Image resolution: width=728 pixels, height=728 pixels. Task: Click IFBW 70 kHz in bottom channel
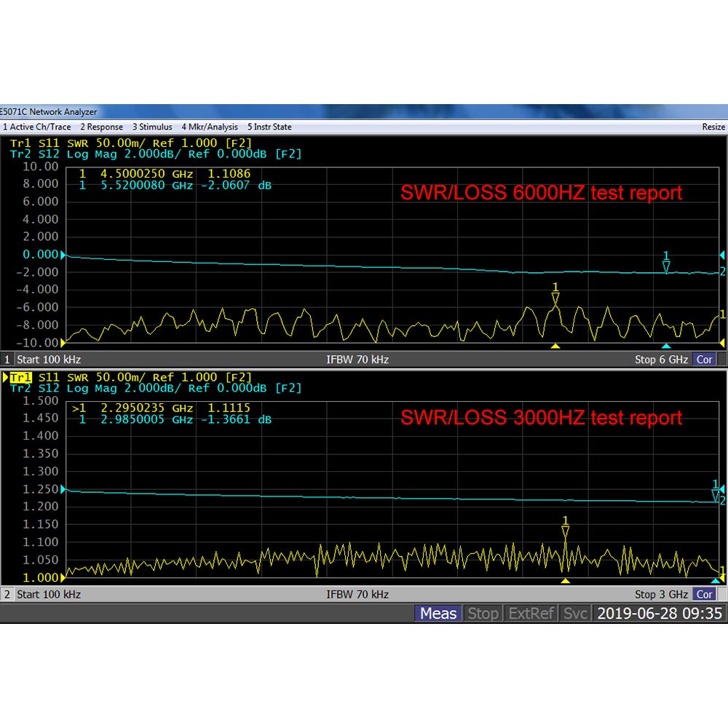point(357,594)
